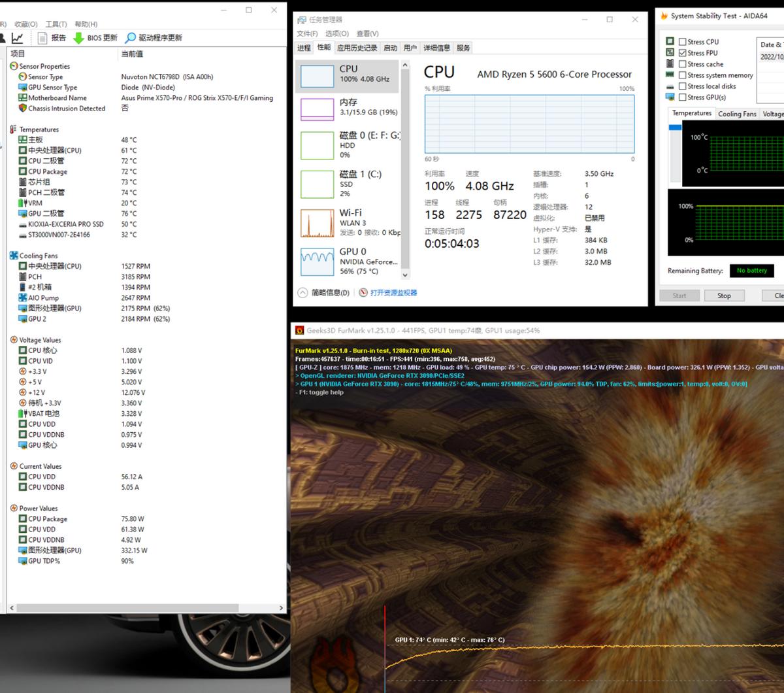
Task: Select the Wi-Fi performance graph thumbnail
Action: point(317,223)
